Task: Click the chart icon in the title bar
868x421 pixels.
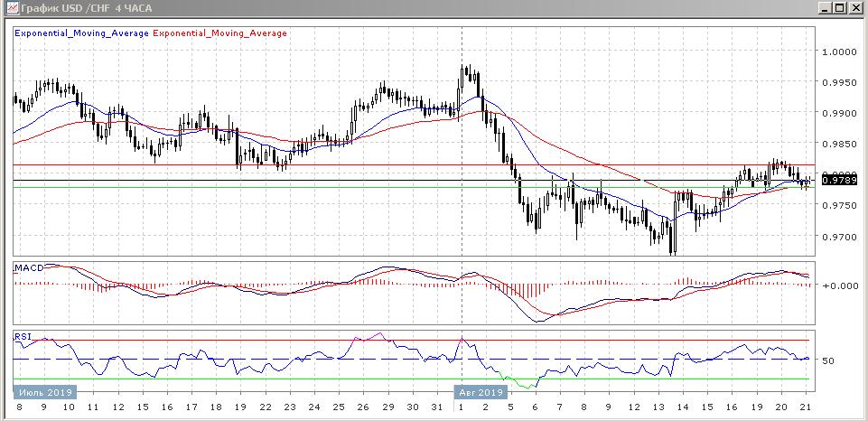Action: [x=9, y=8]
